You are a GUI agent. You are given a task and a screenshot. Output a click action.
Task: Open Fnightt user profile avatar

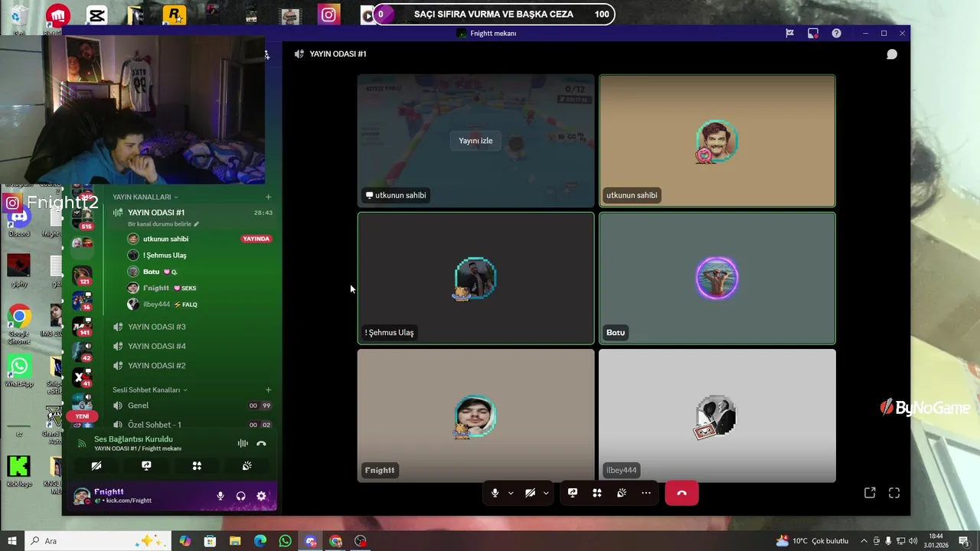click(82, 496)
